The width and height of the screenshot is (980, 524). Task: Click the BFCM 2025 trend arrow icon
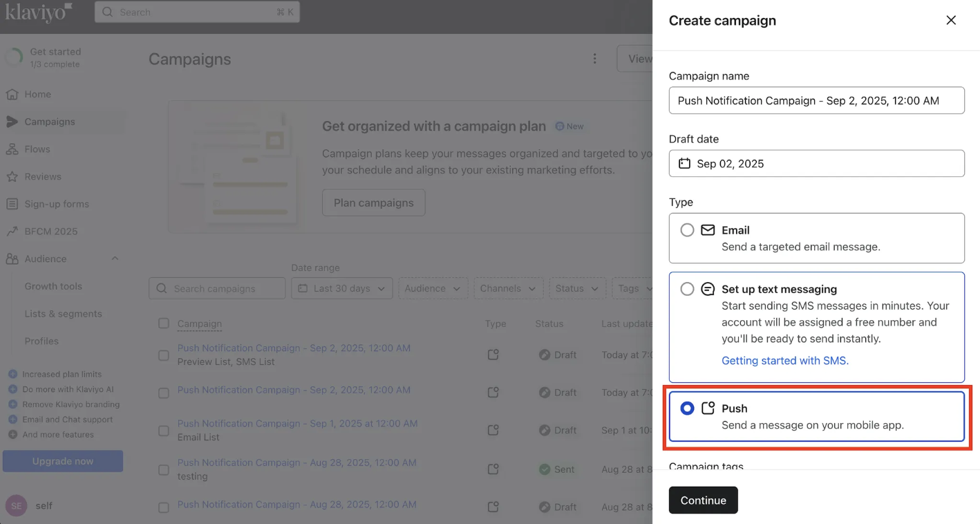[12, 232]
